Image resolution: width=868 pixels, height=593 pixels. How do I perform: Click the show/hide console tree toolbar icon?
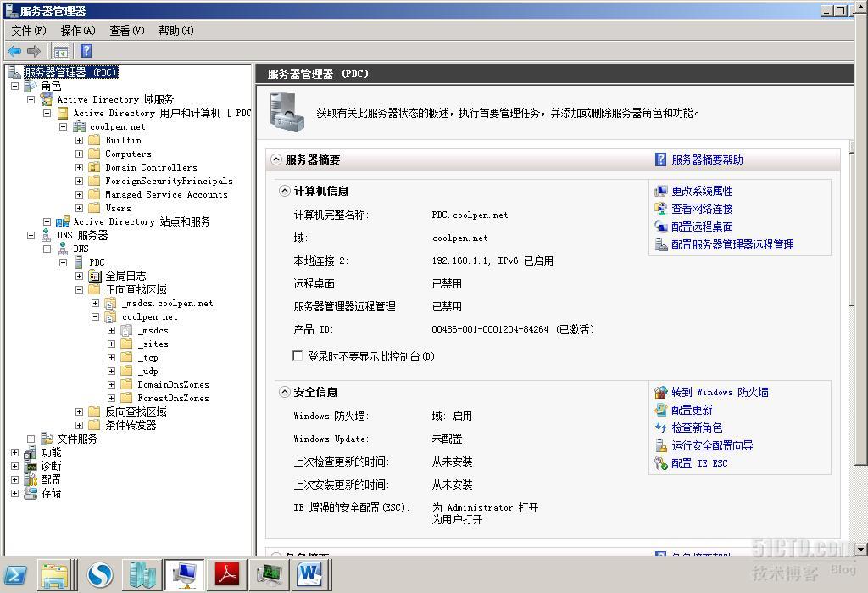(61, 52)
